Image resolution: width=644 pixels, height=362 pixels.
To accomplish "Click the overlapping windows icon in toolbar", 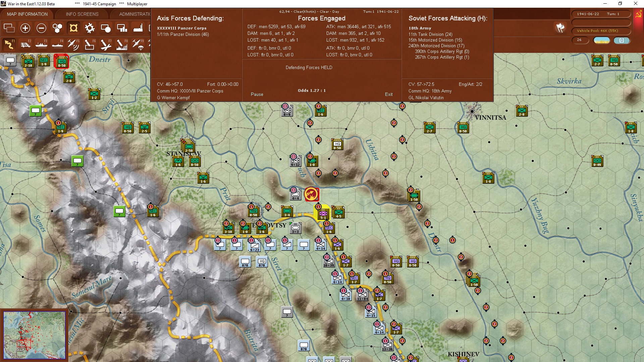I will pyautogui.click(x=9, y=28).
